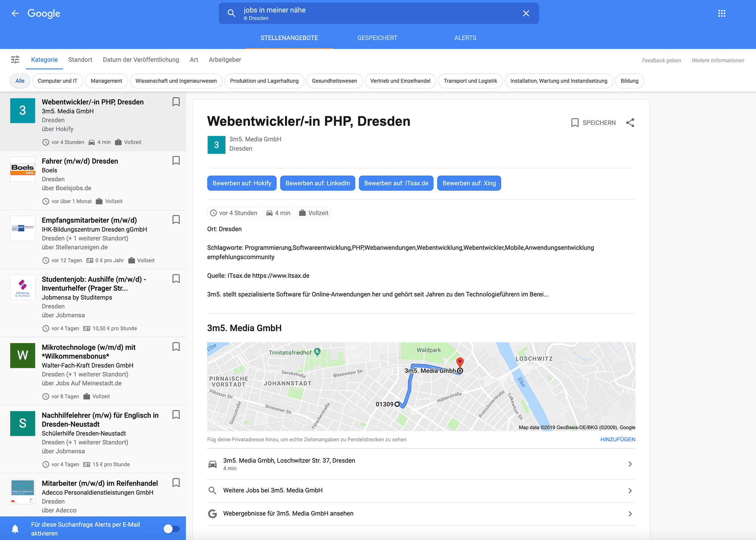Screen dimensions: 756x540
Task: Save the job with SPEICHERN
Action: coord(593,123)
